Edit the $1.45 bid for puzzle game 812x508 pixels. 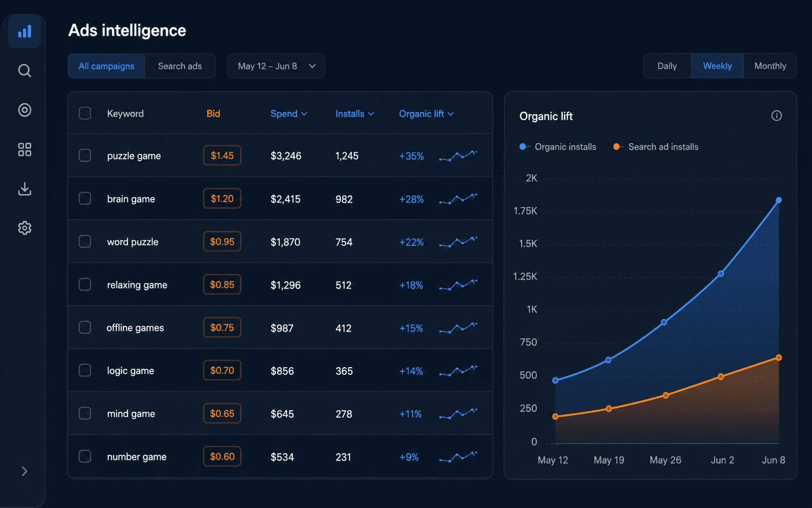pyautogui.click(x=222, y=155)
